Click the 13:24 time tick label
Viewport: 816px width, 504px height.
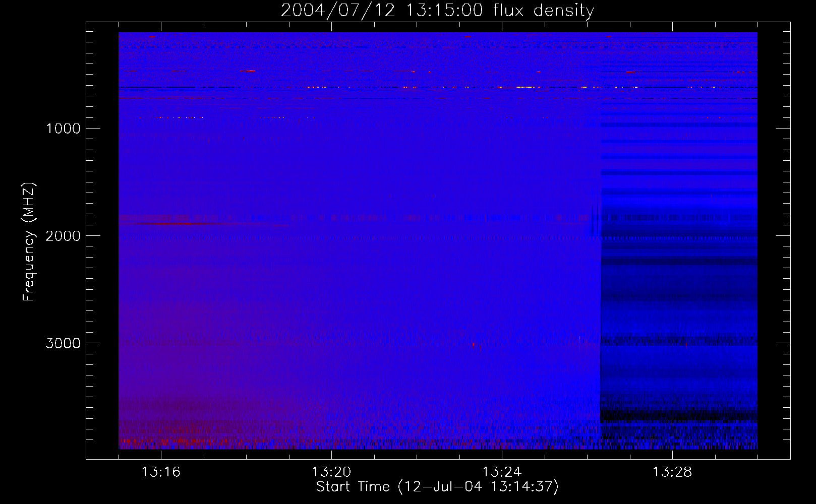coord(502,472)
